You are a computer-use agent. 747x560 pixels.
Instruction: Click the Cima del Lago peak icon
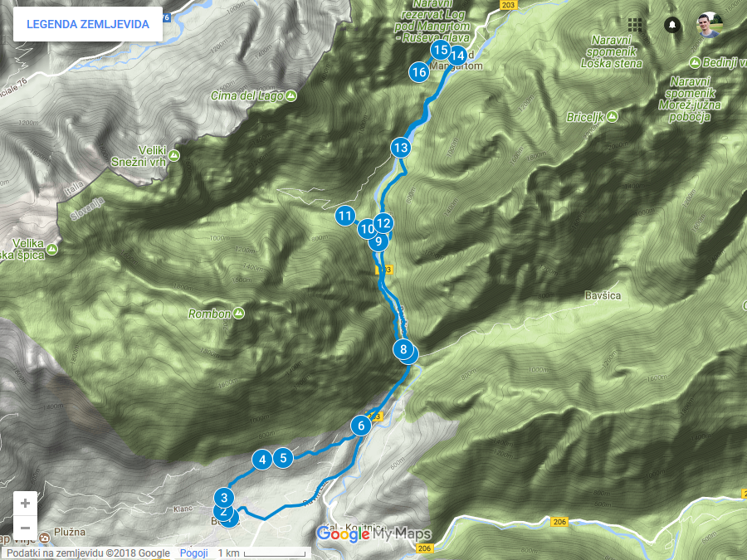(x=291, y=95)
